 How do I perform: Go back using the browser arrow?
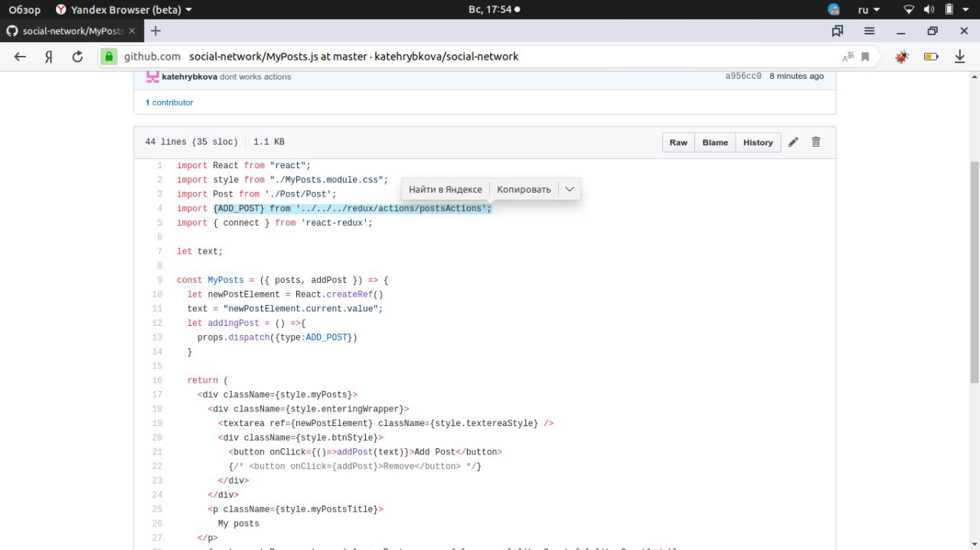tap(20, 57)
